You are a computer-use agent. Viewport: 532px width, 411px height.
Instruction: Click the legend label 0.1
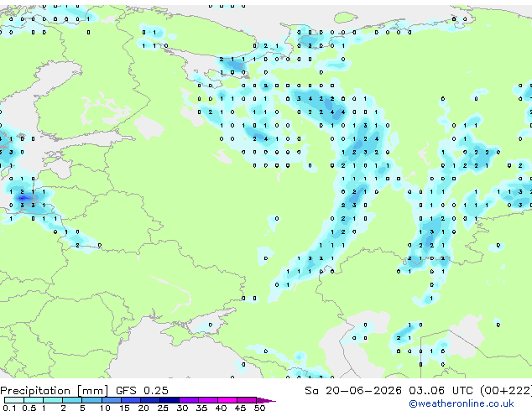[x=9, y=408]
